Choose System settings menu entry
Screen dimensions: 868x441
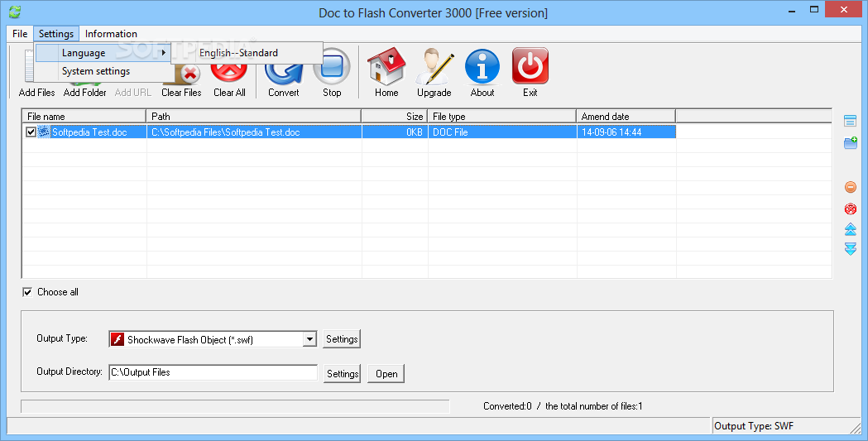click(103, 71)
